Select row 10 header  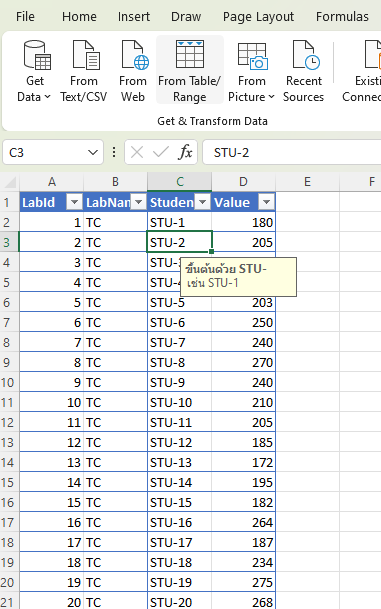pyautogui.click(x=9, y=383)
